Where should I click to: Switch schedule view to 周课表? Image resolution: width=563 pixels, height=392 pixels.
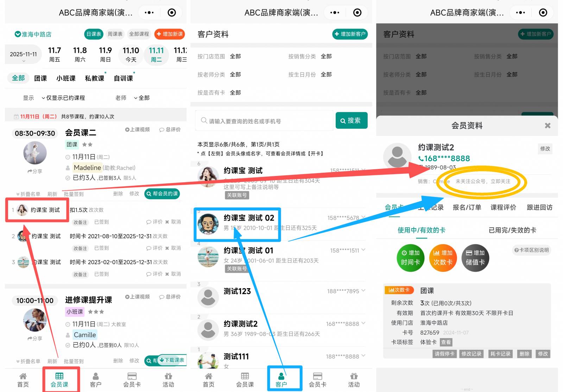pos(115,34)
